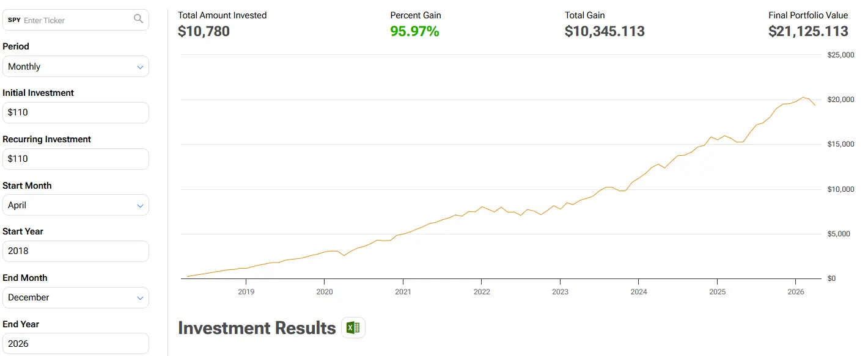
Task: Click the search magnifier icon
Action: [138, 19]
